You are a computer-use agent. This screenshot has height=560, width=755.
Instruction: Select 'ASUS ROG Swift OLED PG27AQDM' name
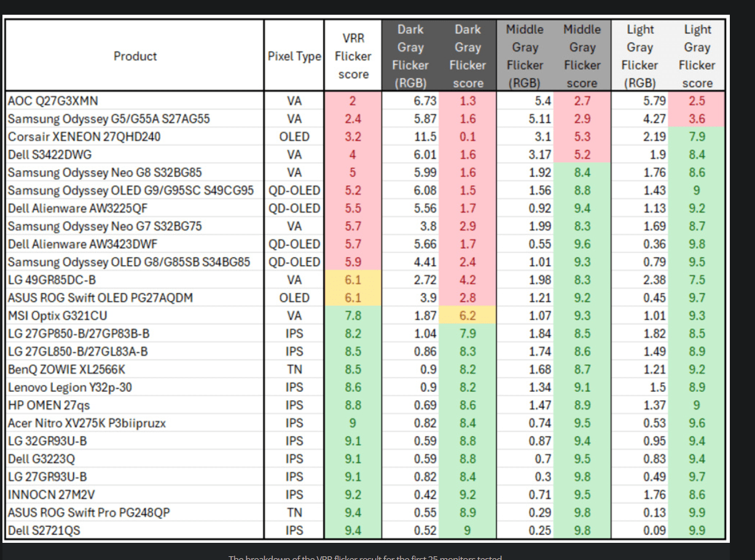pyautogui.click(x=101, y=298)
